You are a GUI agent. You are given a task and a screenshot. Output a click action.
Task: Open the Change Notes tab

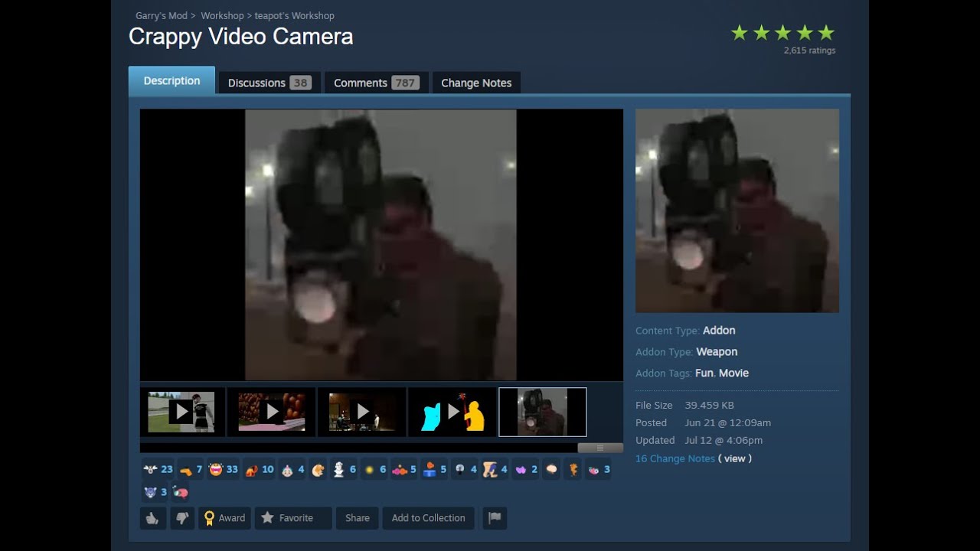(x=476, y=83)
